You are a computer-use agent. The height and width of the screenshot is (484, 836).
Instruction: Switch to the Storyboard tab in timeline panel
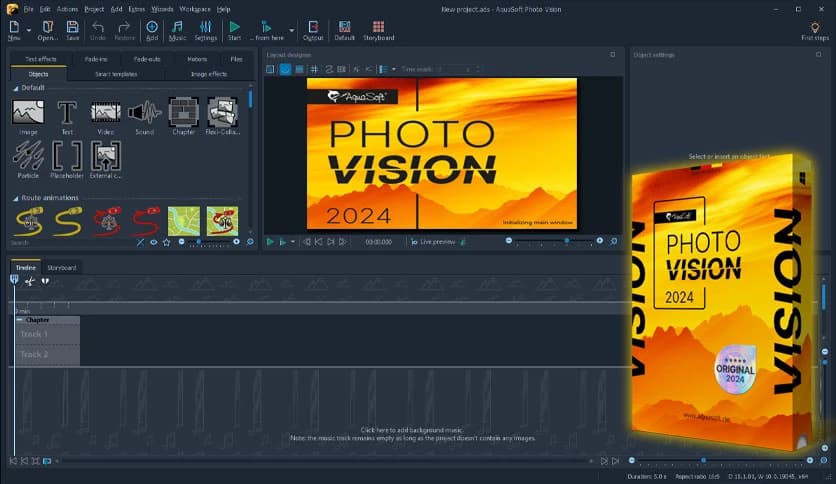62,268
